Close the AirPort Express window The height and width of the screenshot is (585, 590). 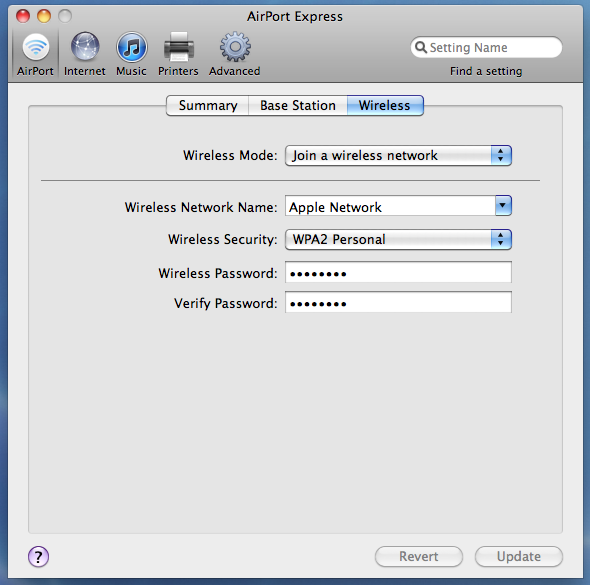[23, 16]
